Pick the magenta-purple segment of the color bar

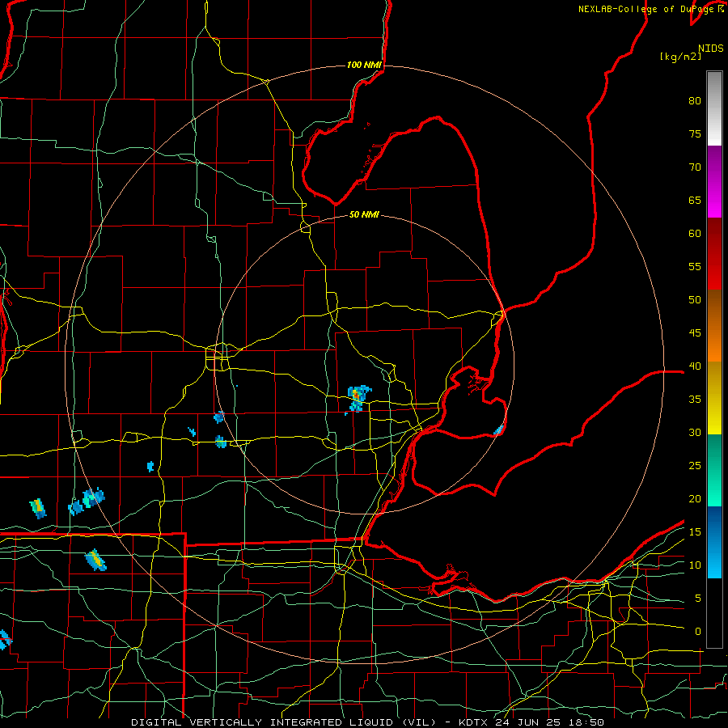[x=714, y=181]
